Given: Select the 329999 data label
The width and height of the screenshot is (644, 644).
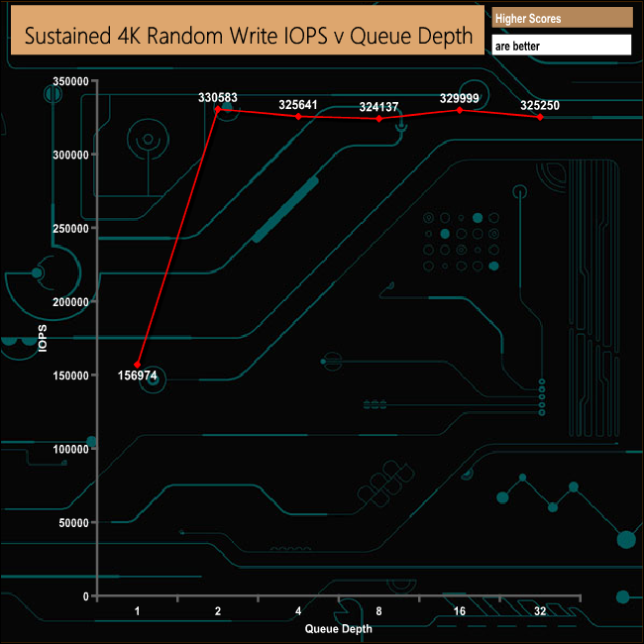Looking at the screenshot, I should [459, 98].
